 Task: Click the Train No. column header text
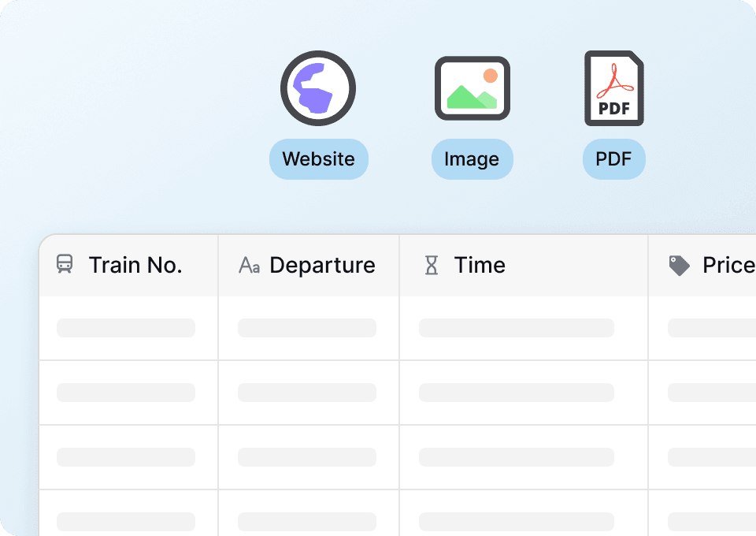(x=135, y=266)
